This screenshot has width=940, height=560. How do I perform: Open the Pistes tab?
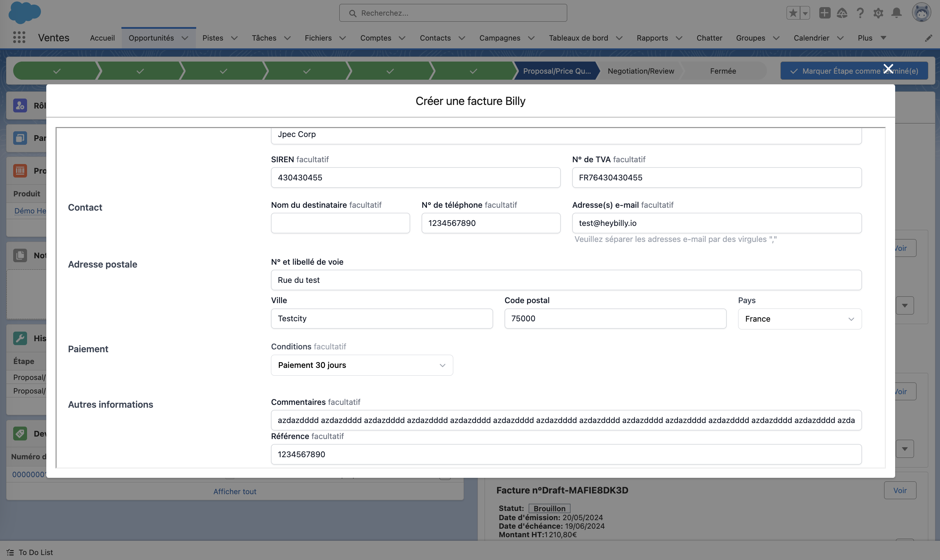[x=213, y=38]
